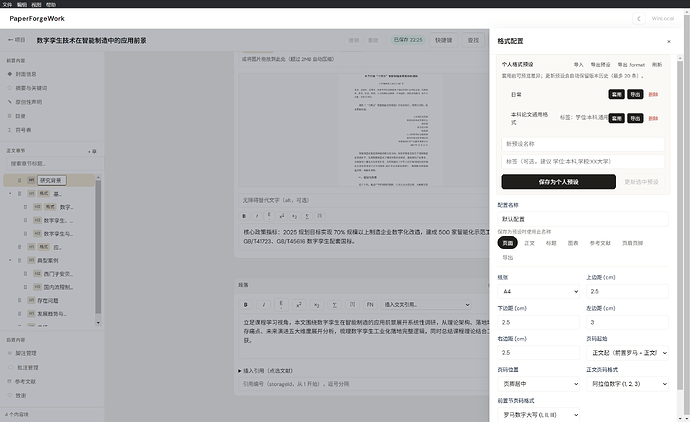Go back to 项目 list
690x422 pixels.
pyautogui.click(x=16, y=40)
